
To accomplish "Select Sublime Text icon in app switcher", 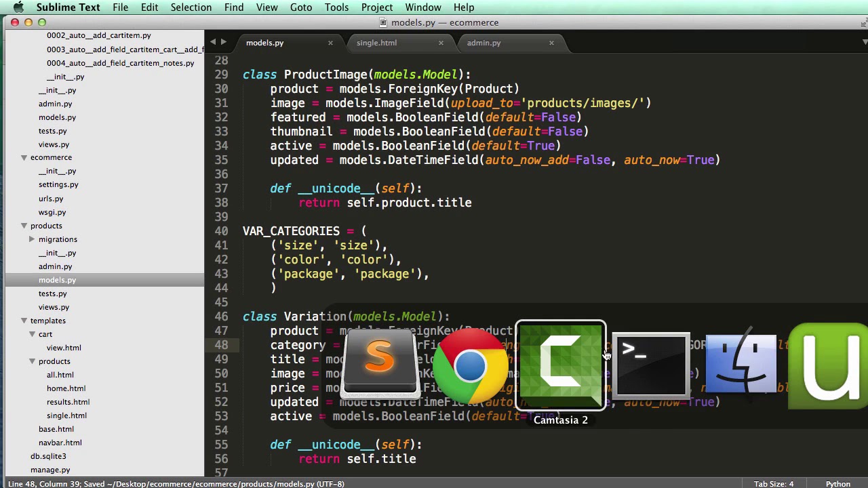I will [x=380, y=364].
